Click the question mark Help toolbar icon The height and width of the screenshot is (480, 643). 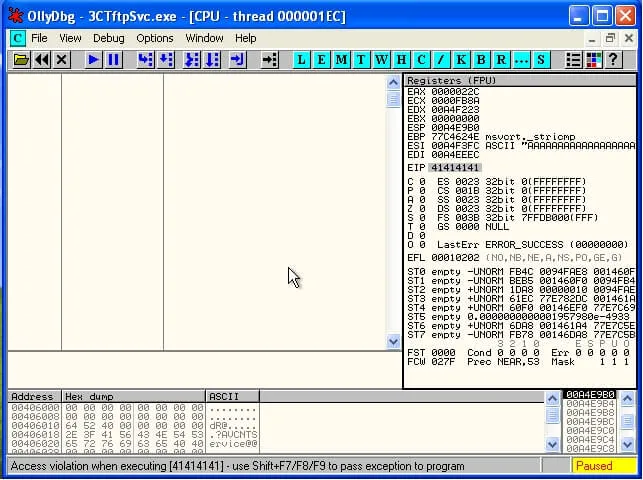pos(613,60)
